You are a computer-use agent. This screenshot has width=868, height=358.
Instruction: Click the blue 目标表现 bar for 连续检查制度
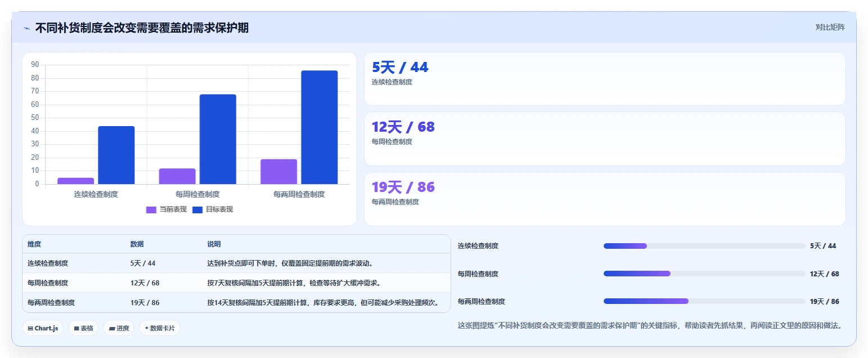(116, 155)
